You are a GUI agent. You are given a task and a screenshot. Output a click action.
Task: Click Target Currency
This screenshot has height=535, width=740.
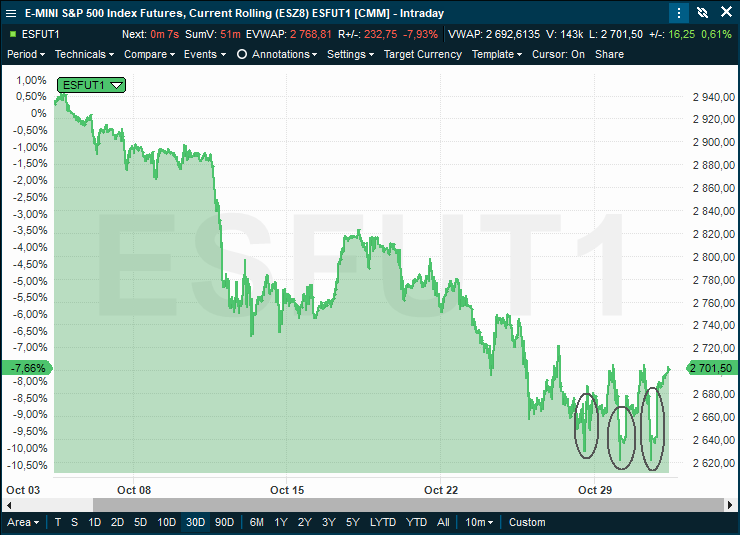pyautogui.click(x=422, y=54)
